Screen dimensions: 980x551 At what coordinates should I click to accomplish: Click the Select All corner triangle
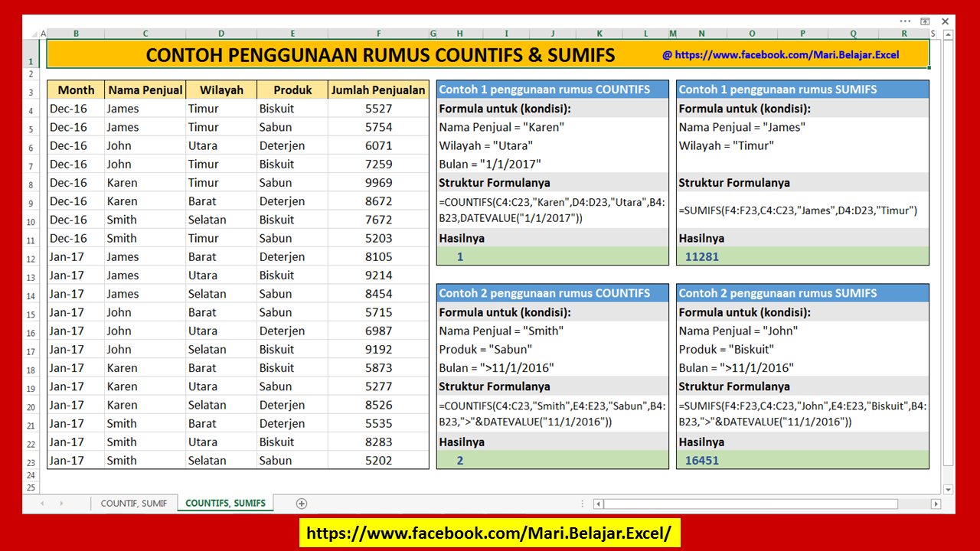click(31, 34)
